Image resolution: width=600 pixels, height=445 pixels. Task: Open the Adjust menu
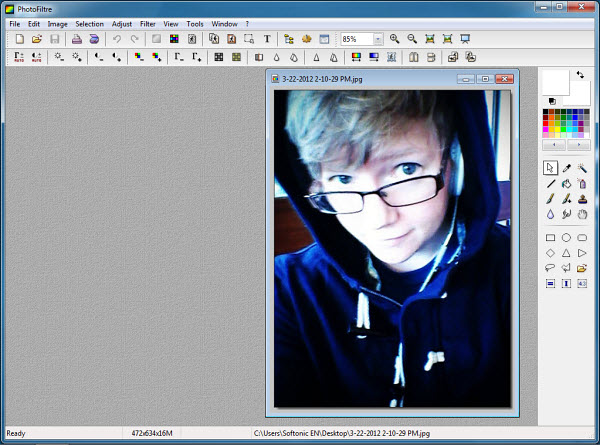[x=122, y=23]
